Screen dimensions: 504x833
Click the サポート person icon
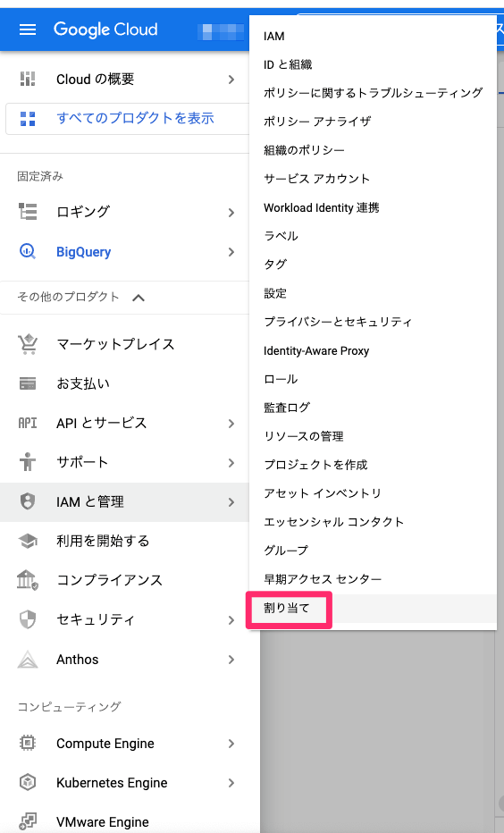pos(28,462)
